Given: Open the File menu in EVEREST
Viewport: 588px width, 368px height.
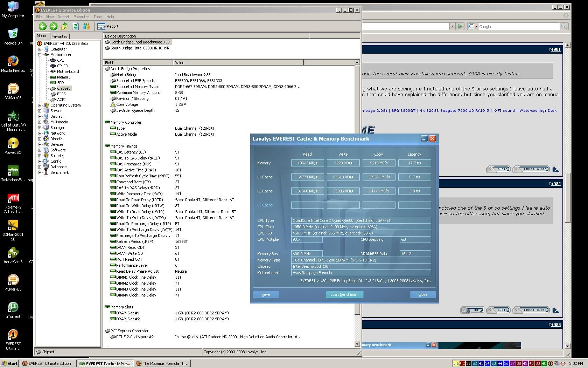Looking at the screenshot, I should pyautogui.click(x=39, y=17).
